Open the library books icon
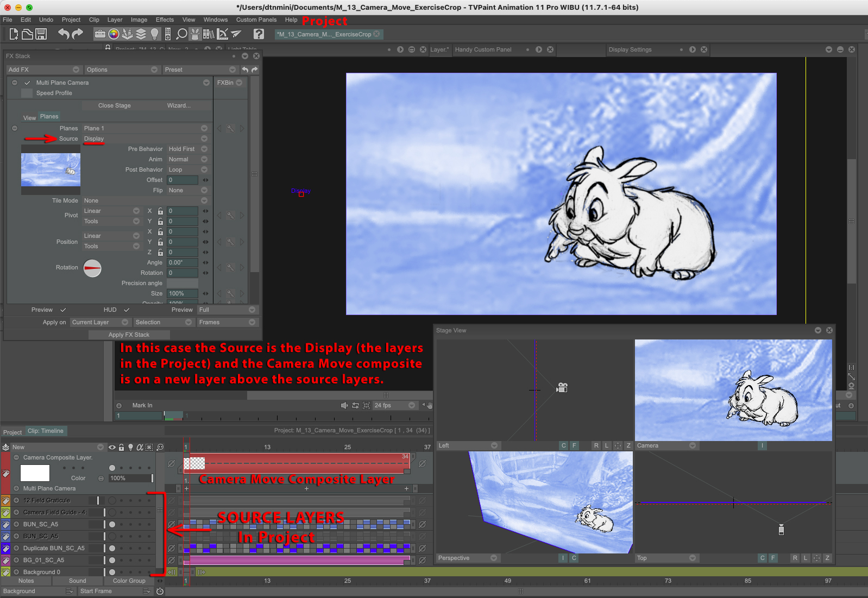Screen dimensions: 868x598 click(209, 34)
